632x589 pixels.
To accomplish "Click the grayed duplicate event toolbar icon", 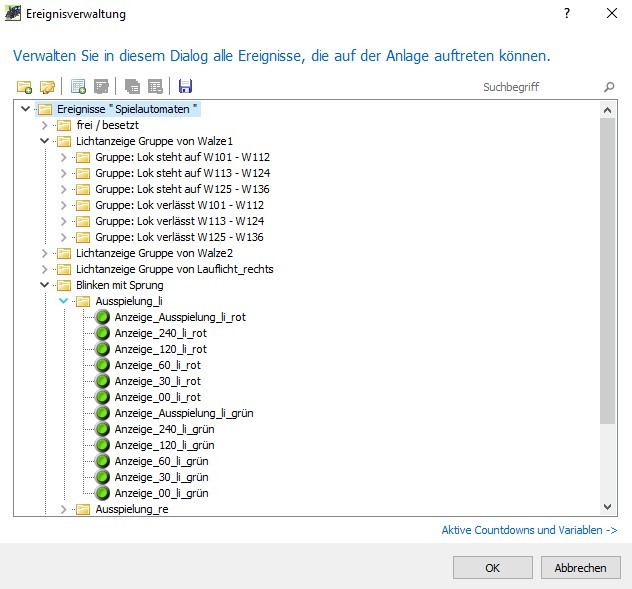I will pos(132,87).
